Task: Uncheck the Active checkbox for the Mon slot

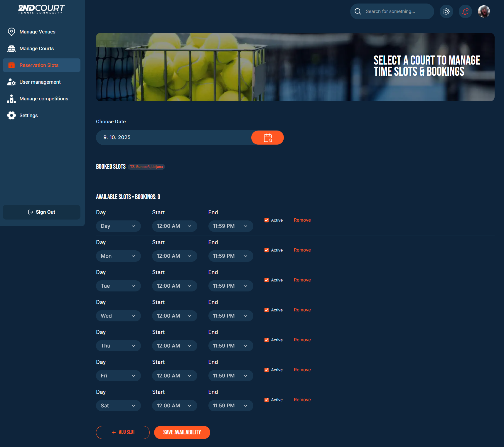Action: (267, 250)
